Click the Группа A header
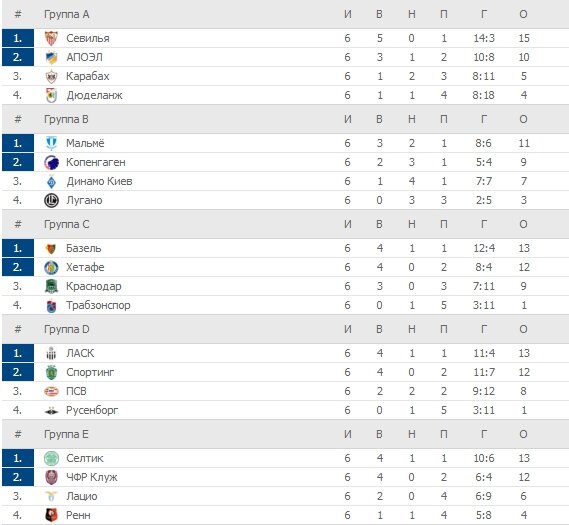The image size is (569, 525). click(67, 15)
